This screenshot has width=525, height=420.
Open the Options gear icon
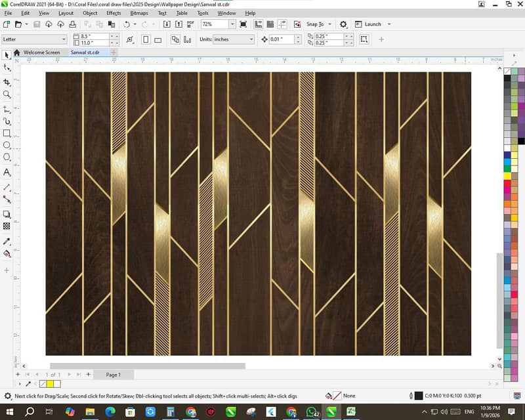click(x=343, y=24)
